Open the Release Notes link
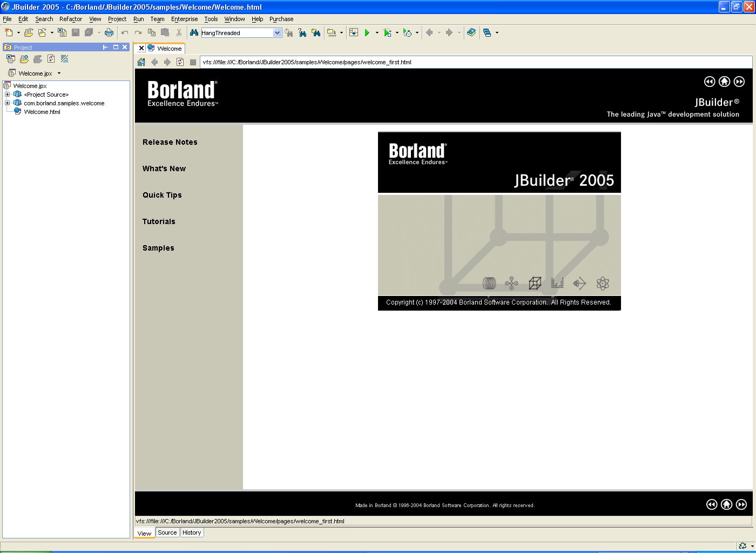756x553 pixels. click(170, 142)
